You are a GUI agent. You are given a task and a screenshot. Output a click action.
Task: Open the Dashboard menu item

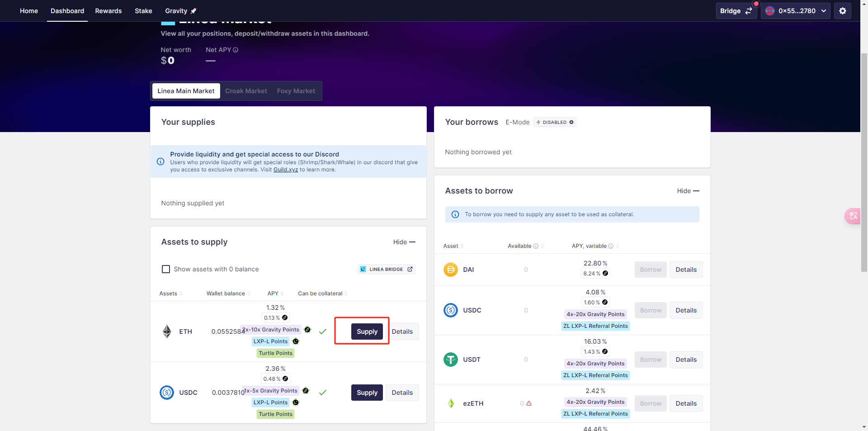pyautogui.click(x=67, y=11)
